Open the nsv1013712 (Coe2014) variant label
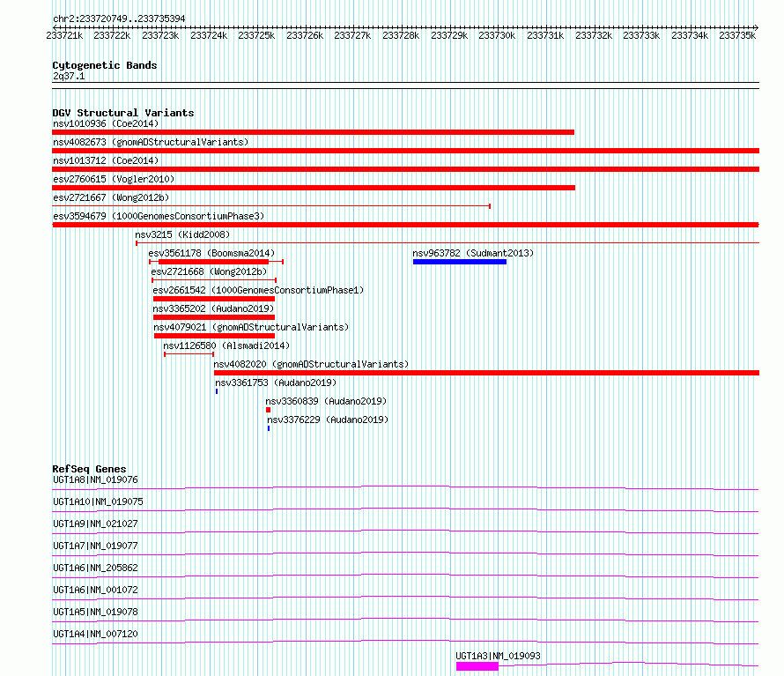 click(x=106, y=160)
